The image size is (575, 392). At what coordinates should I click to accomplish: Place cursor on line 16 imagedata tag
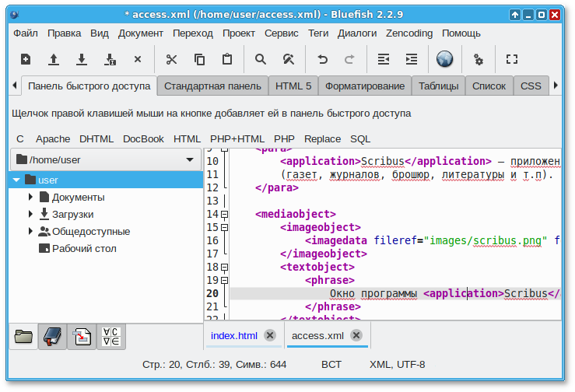pyautogui.click(x=336, y=240)
